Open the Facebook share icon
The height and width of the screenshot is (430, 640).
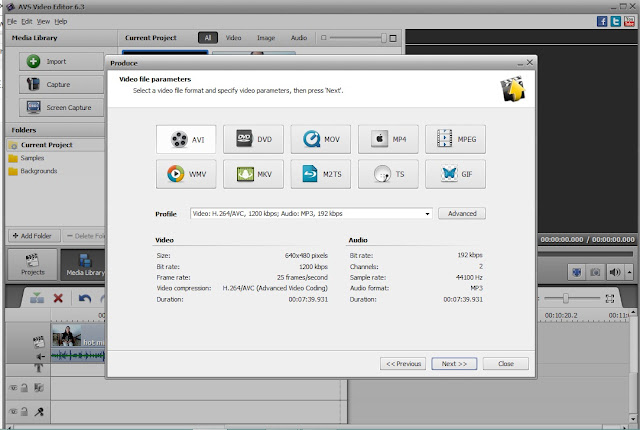point(602,21)
